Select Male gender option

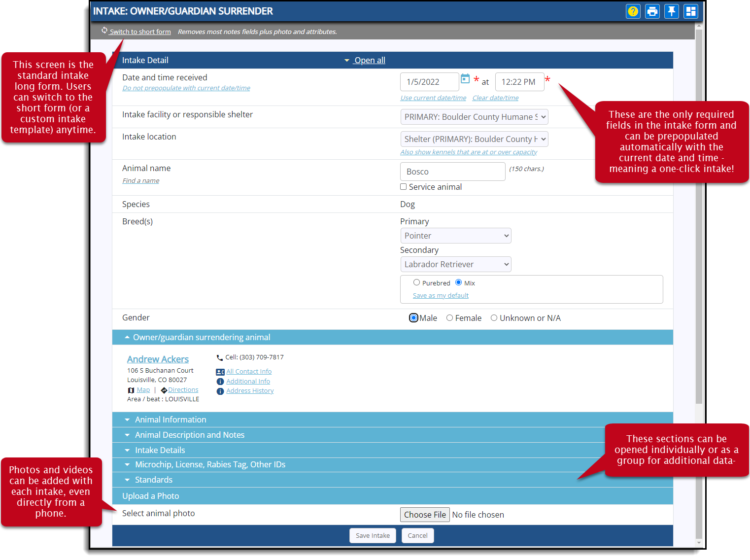[x=414, y=318]
